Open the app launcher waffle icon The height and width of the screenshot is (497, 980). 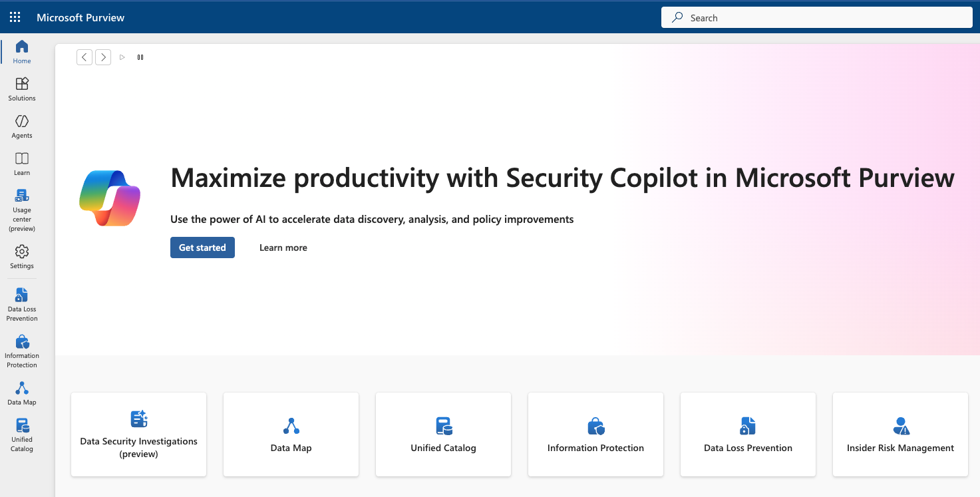point(15,17)
